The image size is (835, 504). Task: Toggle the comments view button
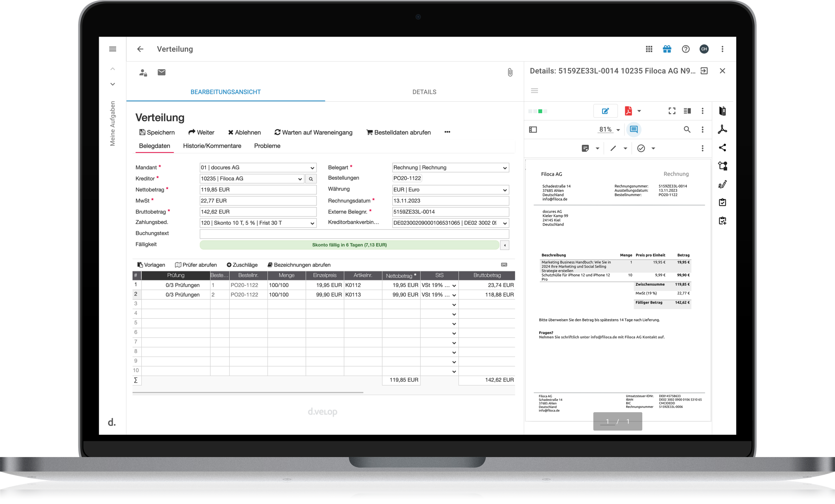point(634,130)
